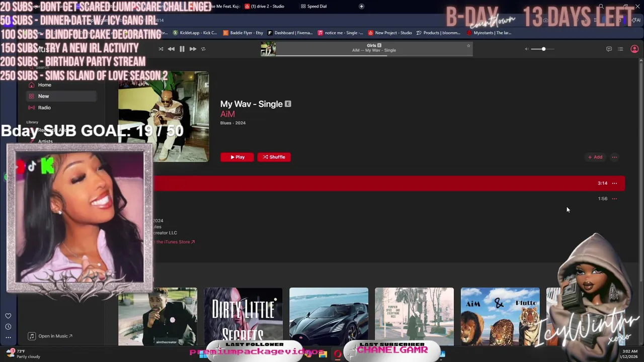Open album more options beside Add
This screenshot has height=362, width=644.
point(614,157)
